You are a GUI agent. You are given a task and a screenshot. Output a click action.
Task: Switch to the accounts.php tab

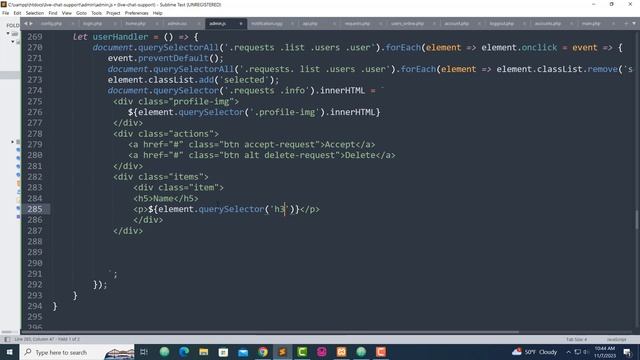click(548, 24)
